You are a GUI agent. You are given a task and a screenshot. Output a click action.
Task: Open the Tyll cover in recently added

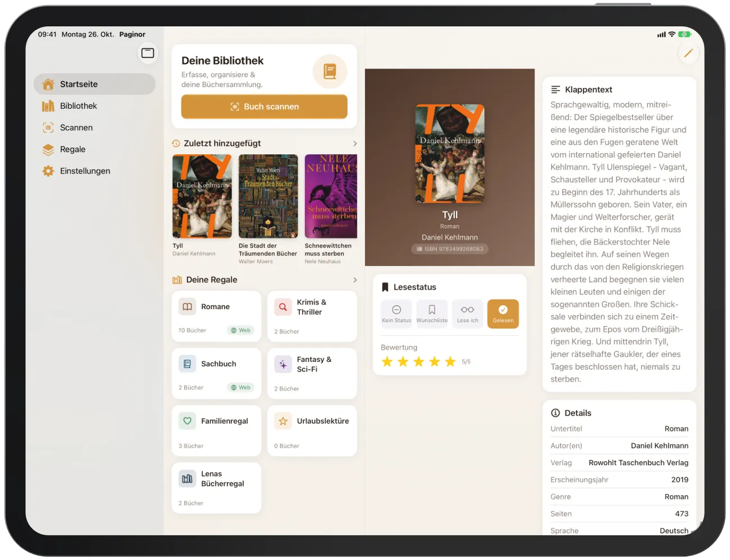[x=202, y=196]
